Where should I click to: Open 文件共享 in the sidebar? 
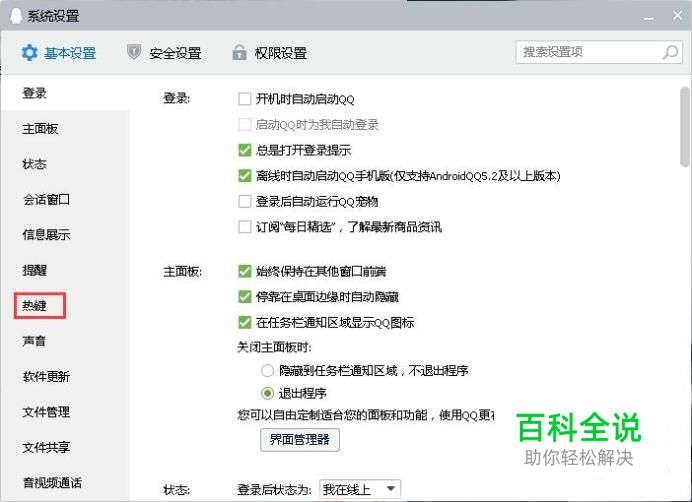(46, 447)
